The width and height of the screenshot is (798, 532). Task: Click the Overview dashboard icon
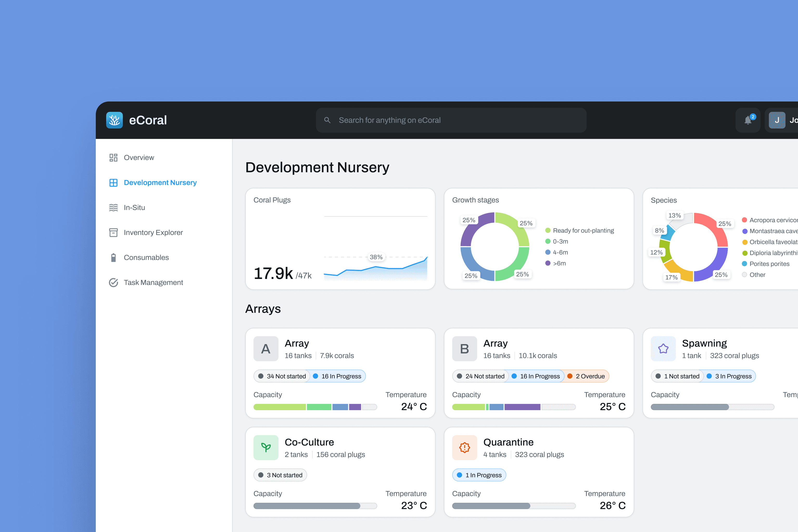click(113, 157)
